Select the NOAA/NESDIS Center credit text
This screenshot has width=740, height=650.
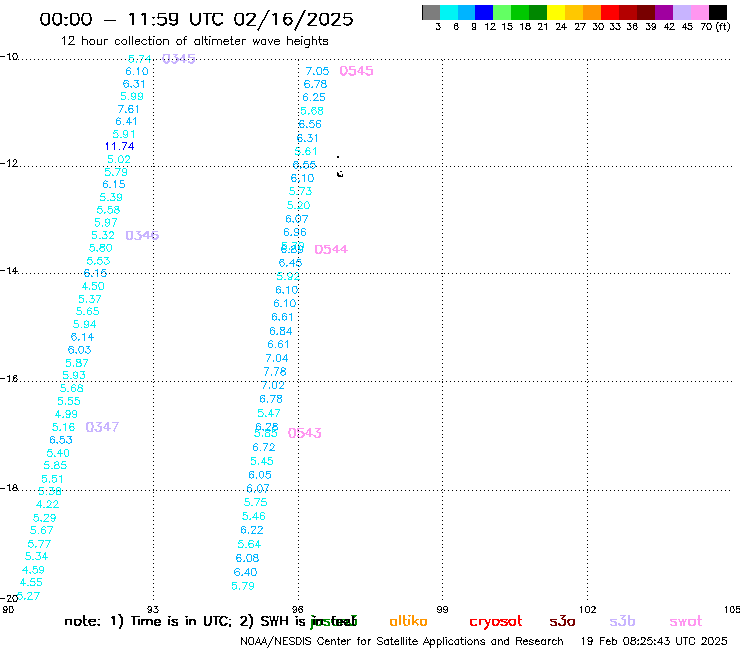[402, 642]
